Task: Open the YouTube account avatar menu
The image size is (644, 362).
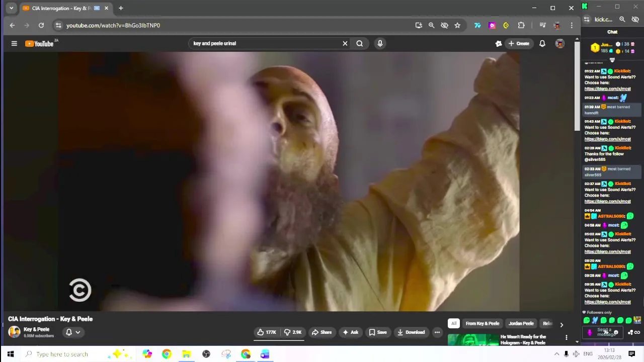Action: 559,44
